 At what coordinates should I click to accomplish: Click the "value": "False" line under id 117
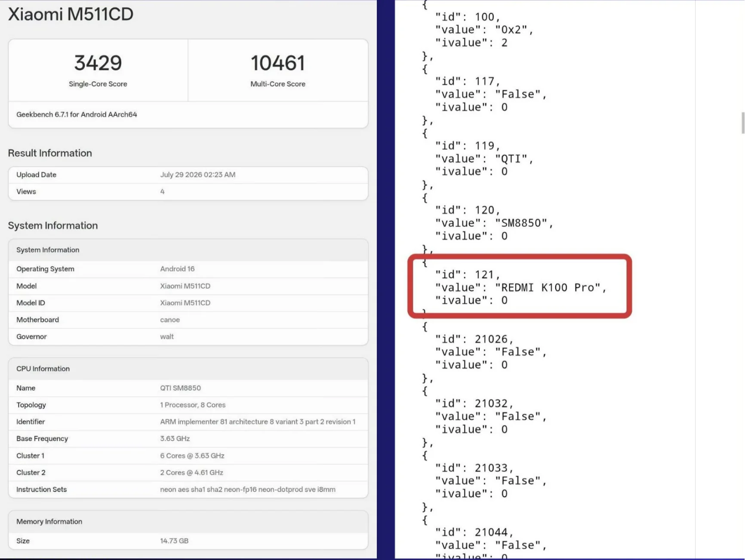491,94
